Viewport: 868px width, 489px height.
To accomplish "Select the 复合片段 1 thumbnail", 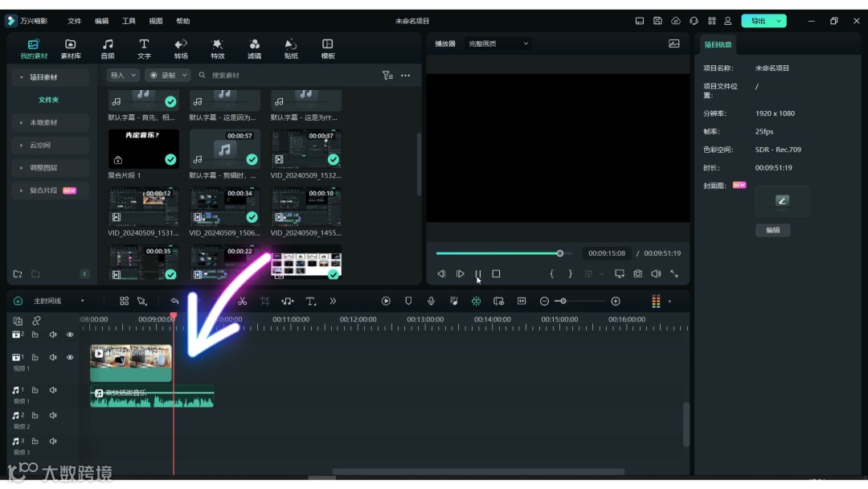I will point(143,149).
